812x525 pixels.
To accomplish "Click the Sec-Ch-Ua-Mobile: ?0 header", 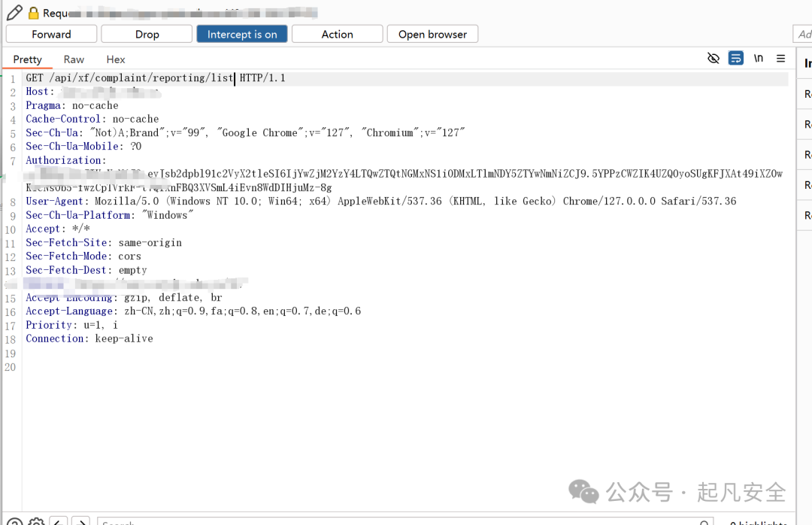I will (83, 147).
